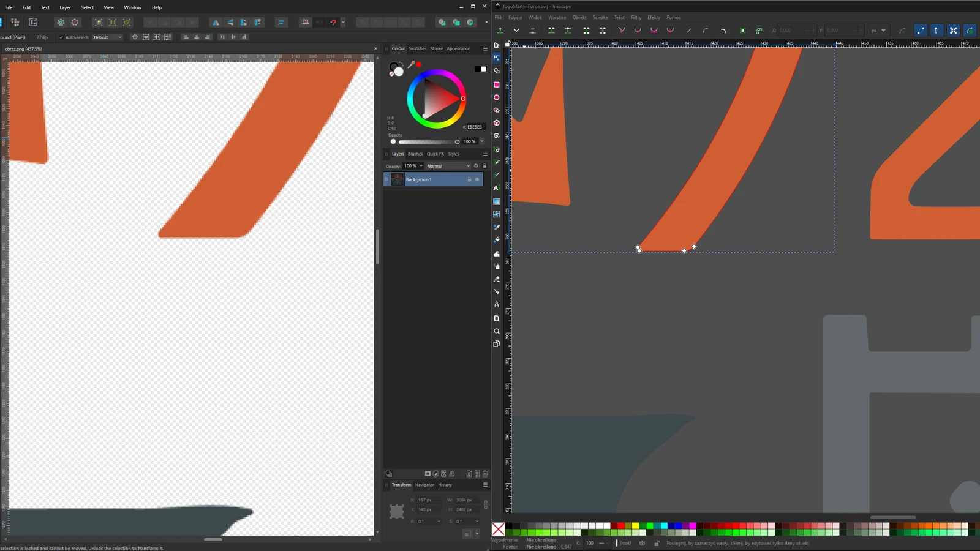Toggle the Transform panel aspect ratio link
Screen dimensions: 980x551
point(486,504)
